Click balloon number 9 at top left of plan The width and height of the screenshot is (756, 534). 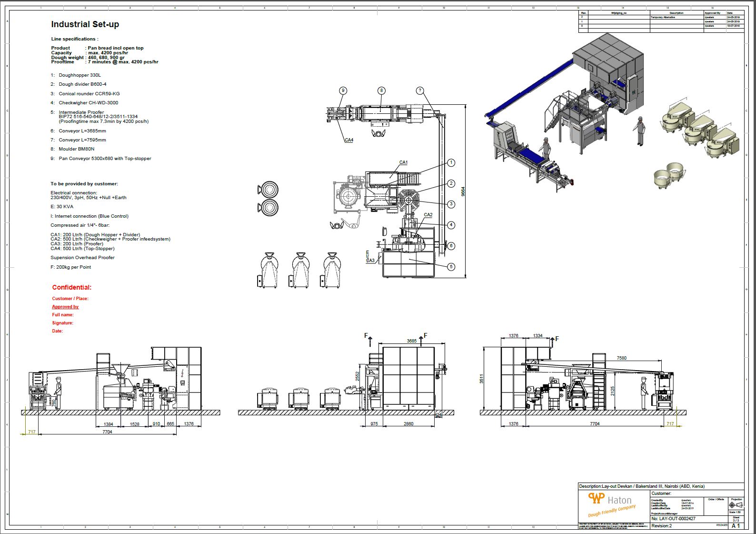pyautogui.click(x=343, y=91)
